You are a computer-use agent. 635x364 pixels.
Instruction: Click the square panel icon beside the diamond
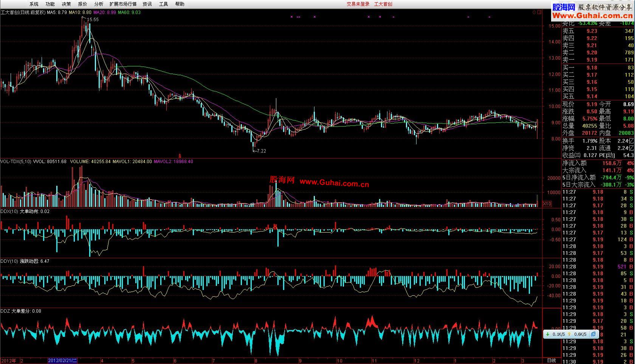coord(539,12)
